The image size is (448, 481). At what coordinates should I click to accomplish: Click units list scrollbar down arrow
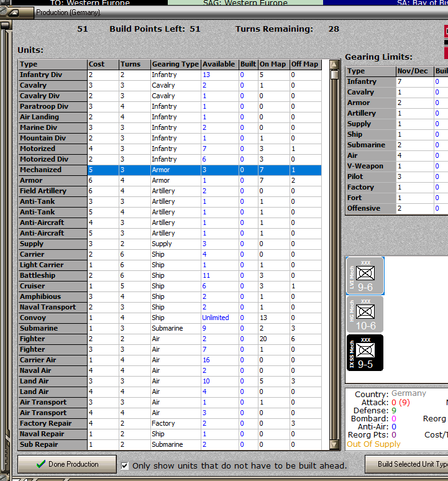pos(334,444)
